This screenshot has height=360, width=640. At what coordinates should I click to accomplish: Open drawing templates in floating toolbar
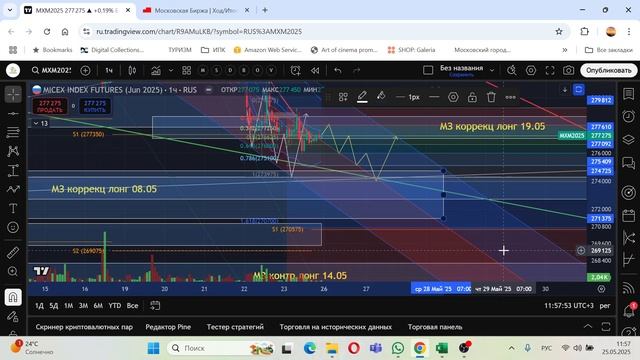point(343,97)
